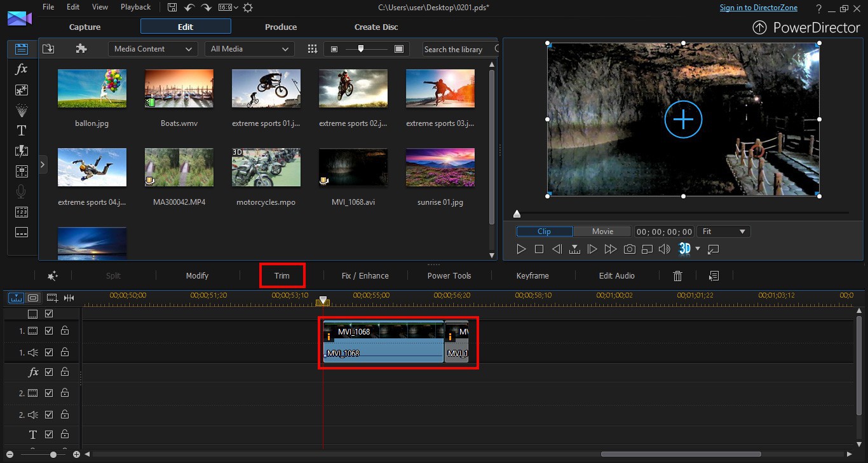Image resolution: width=868 pixels, height=463 pixels.
Task: Open the All Media filter dropdown
Action: click(x=249, y=49)
